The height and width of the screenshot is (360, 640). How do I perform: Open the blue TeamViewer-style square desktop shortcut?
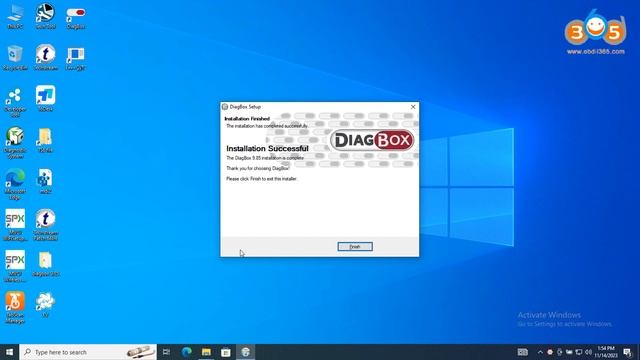[45, 98]
